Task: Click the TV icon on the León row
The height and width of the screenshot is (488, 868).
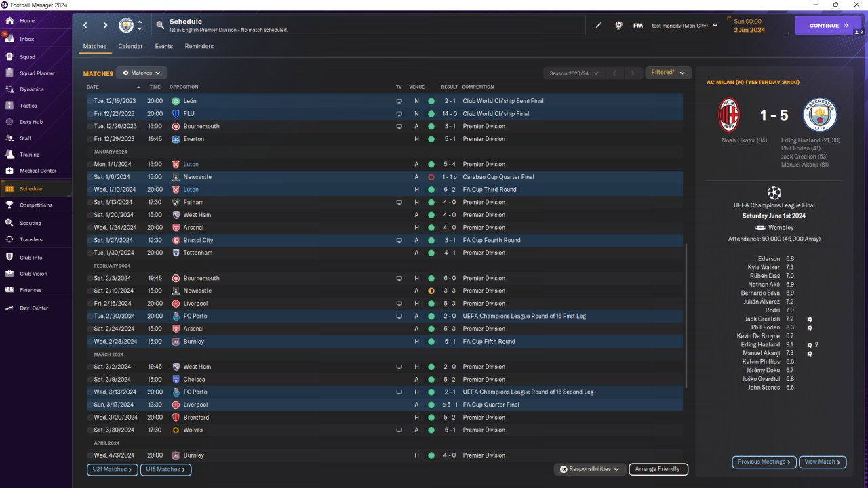Action: click(399, 101)
